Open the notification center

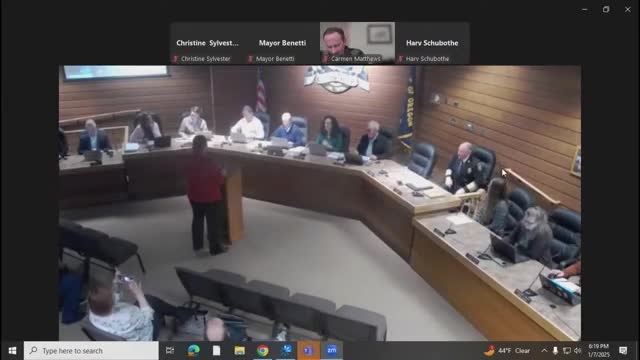pos(623,351)
